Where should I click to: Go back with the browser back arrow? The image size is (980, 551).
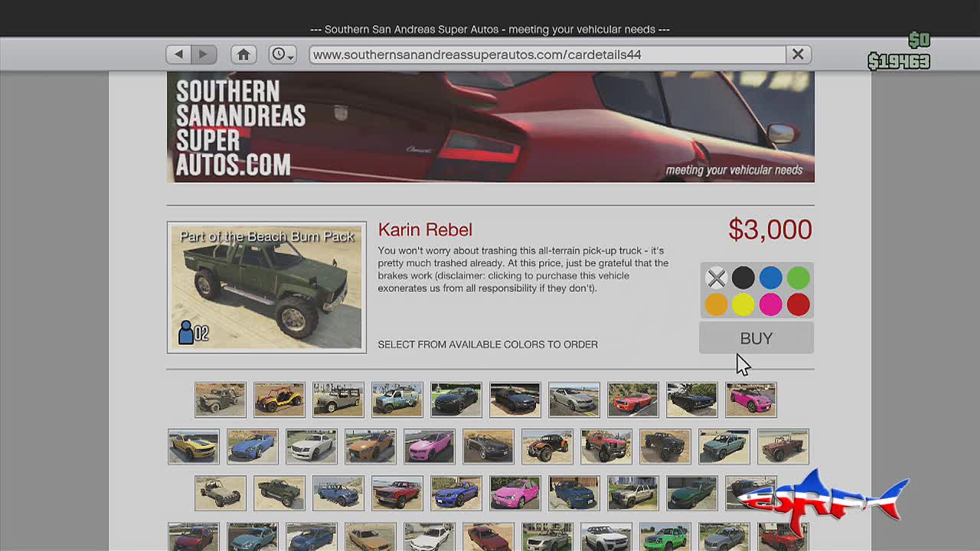pos(178,54)
